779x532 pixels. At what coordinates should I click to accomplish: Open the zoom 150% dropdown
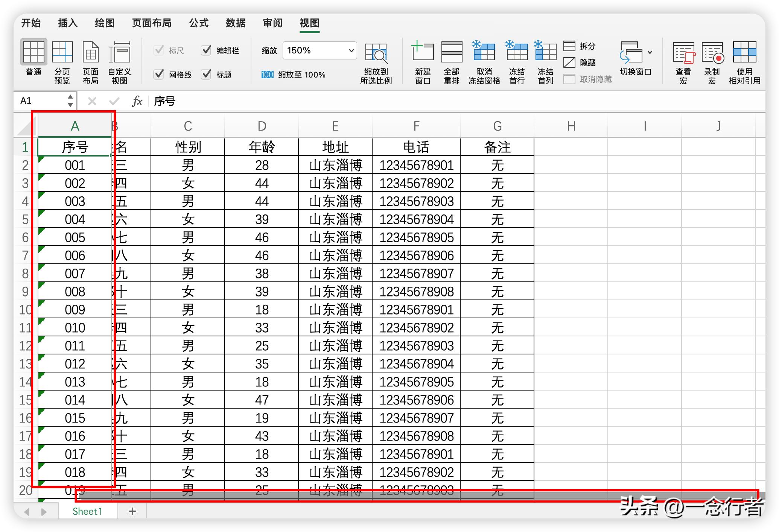pyautogui.click(x=351, y=50)
